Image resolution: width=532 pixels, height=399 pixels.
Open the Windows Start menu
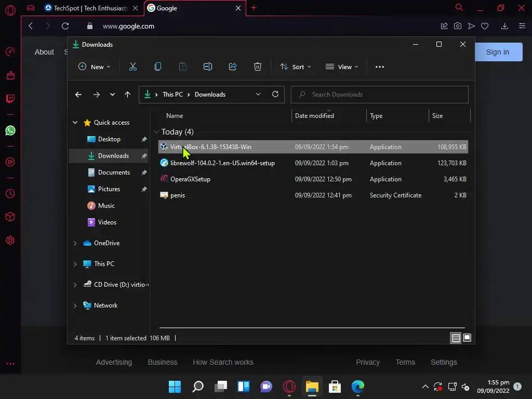175,387
